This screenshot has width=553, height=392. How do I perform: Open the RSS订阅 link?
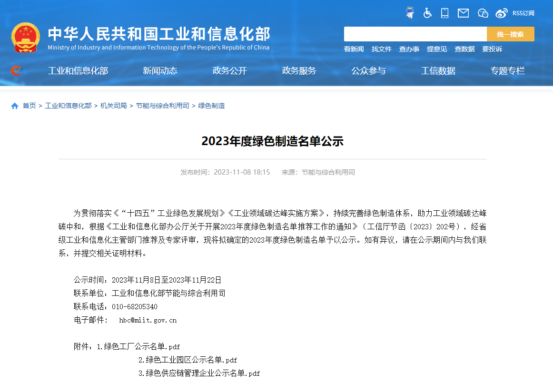coord(523,13)
